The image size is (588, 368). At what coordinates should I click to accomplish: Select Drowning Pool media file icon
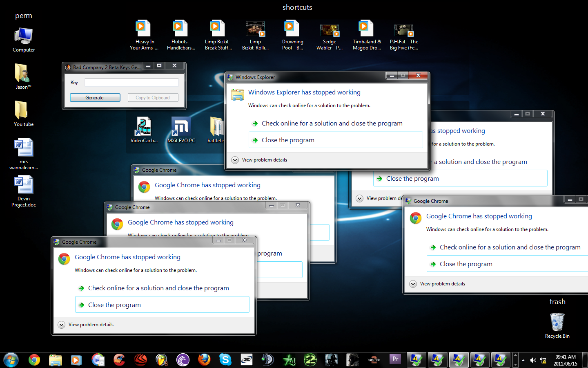click(x=292, y=35)
